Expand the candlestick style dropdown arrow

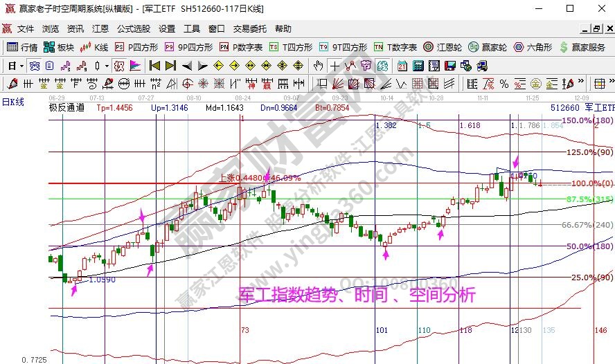(x=106, y=66)
